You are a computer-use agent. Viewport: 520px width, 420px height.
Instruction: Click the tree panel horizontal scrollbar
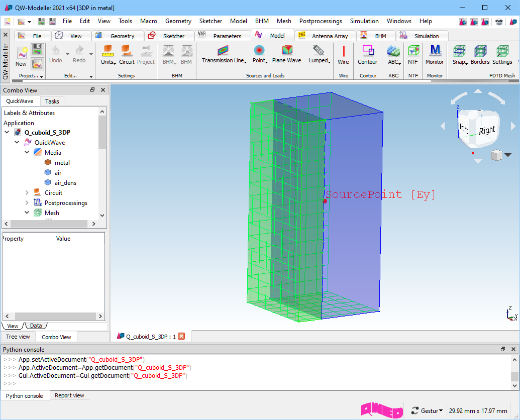(49, 224)
